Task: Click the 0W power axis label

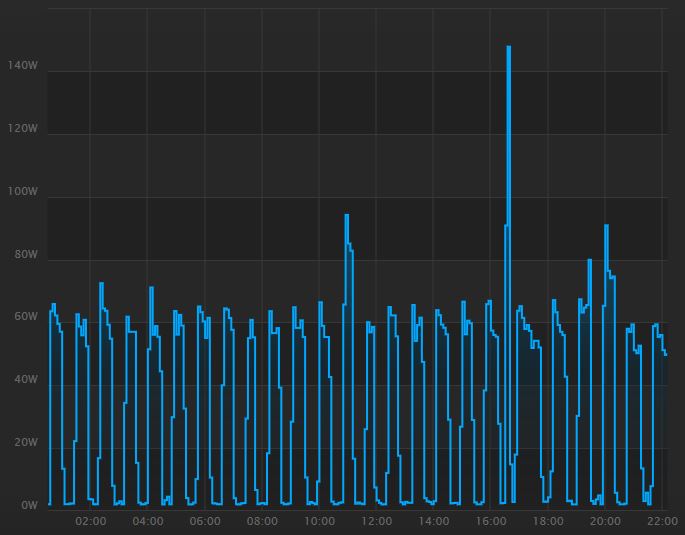Action: tap(29, 506)
